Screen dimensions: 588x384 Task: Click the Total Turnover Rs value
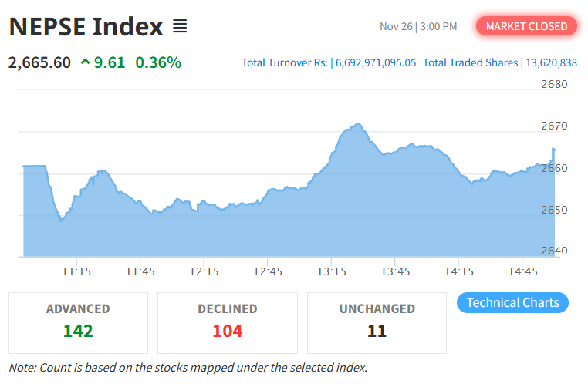375,62
